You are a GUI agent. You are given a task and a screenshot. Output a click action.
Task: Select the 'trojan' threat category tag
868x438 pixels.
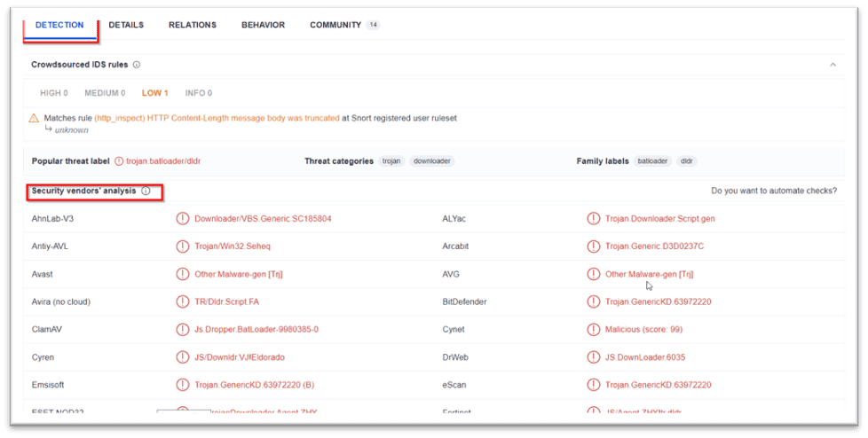coord(391,161)
